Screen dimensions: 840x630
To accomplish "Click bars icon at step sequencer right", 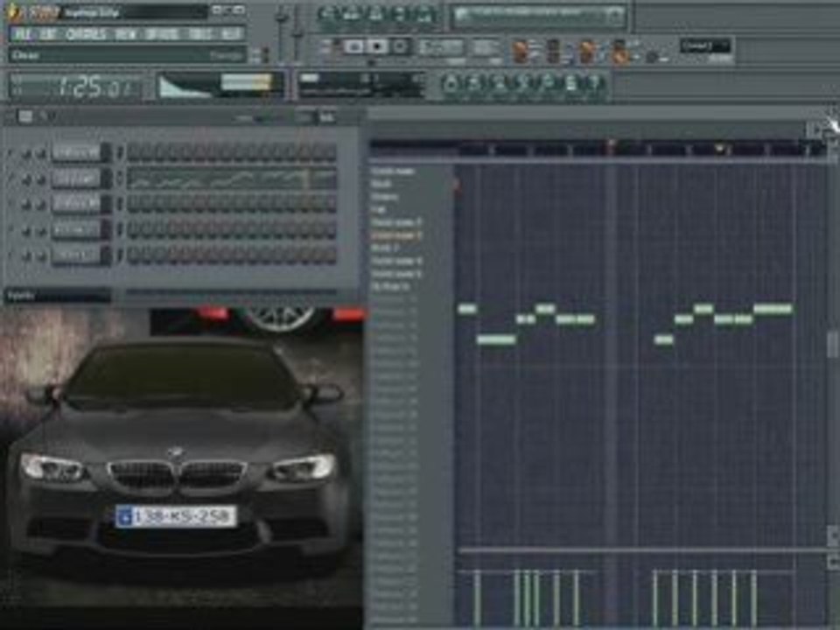I will pyautogui.click(x=326, y=116).
